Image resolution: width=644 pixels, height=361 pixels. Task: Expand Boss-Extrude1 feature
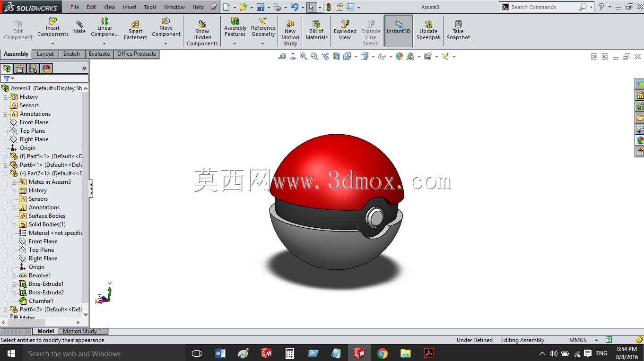(x=14, y=284)
